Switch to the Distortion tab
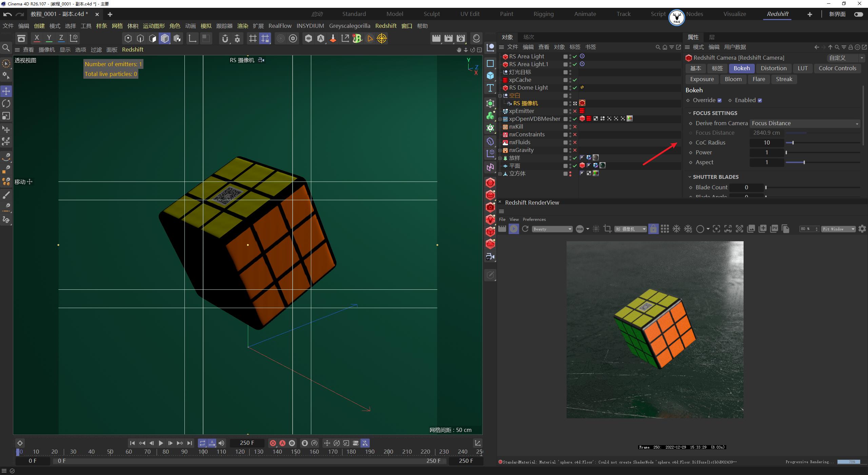 pyautogui.click(x=774, y=68)
